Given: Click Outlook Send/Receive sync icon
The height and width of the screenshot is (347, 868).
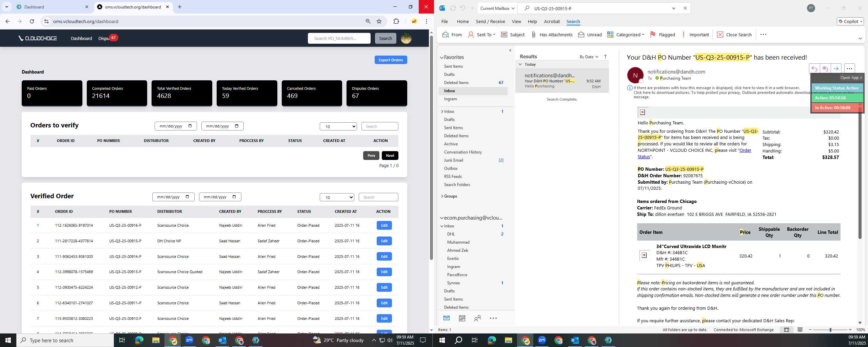Looking at the screenshot, I should tap(453, 8).
